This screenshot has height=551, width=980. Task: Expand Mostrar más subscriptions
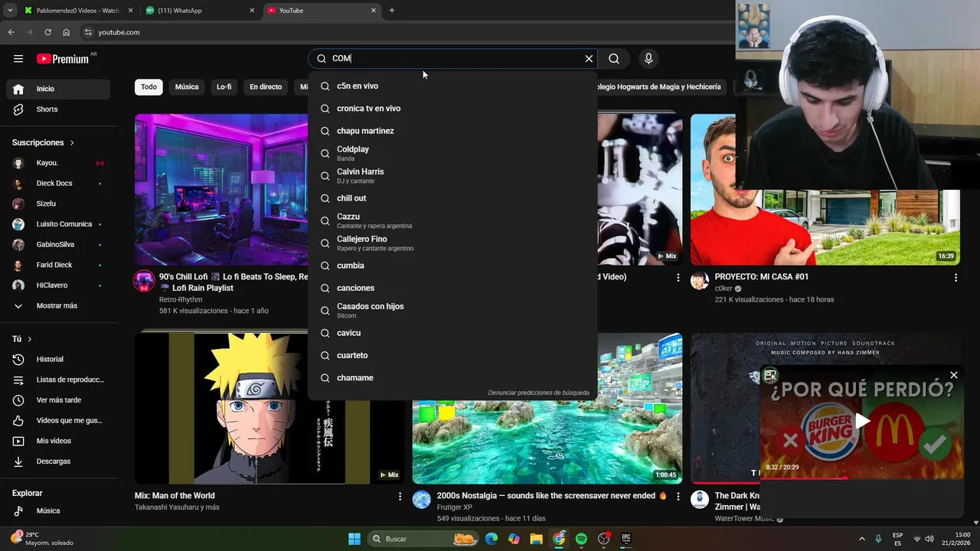pyautogui.click(x=58, y=305)
